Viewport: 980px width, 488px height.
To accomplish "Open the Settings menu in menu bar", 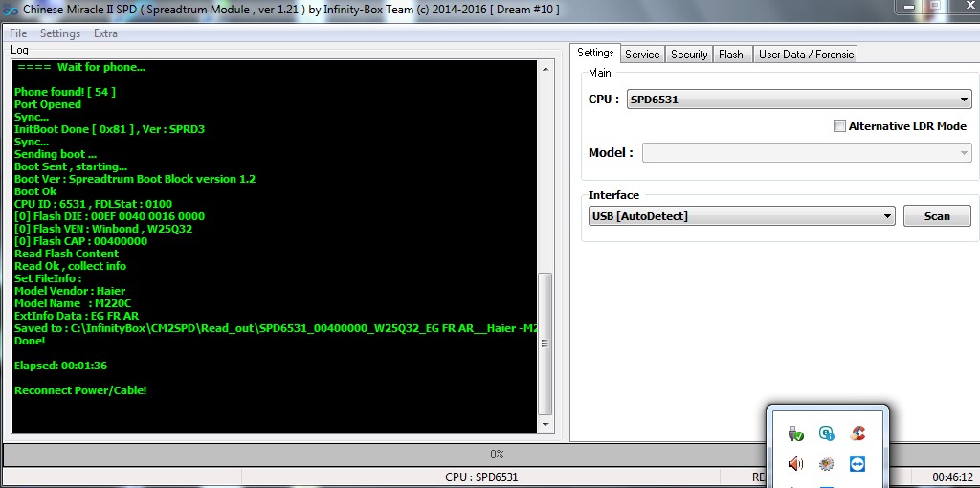I will (x=60, y=33).
